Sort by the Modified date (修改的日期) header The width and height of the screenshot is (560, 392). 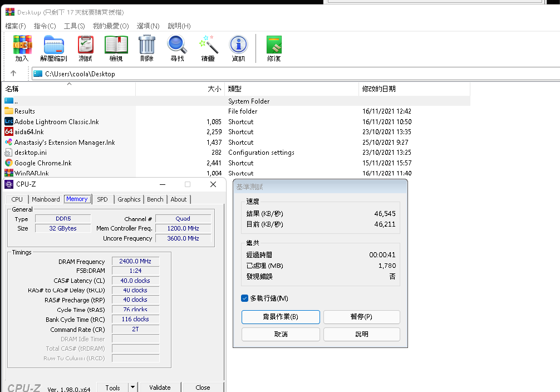pos(414,89)
